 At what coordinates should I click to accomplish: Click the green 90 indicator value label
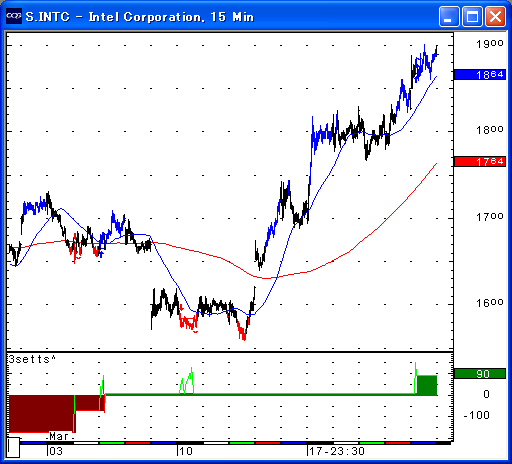(480, 373)
